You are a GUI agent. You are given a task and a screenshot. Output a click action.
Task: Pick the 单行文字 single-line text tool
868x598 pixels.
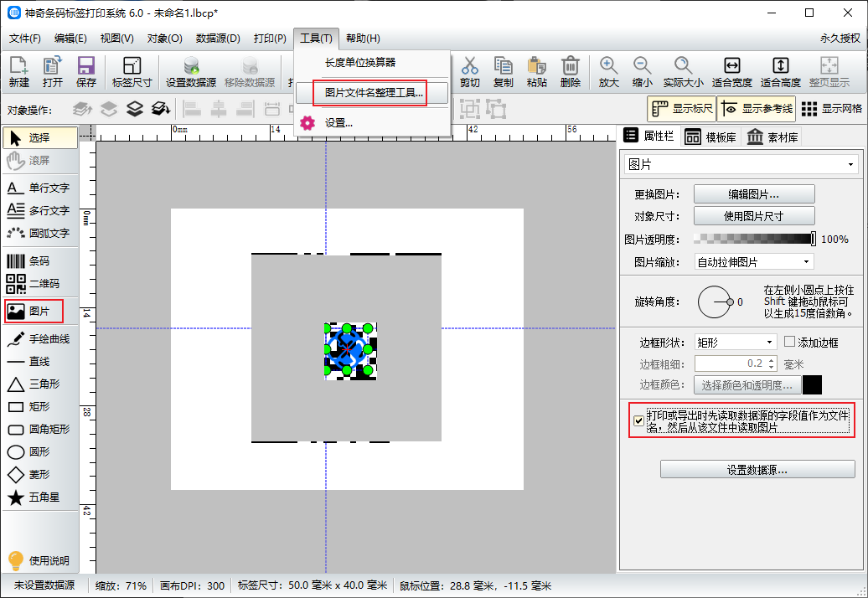tap(40, 188)
